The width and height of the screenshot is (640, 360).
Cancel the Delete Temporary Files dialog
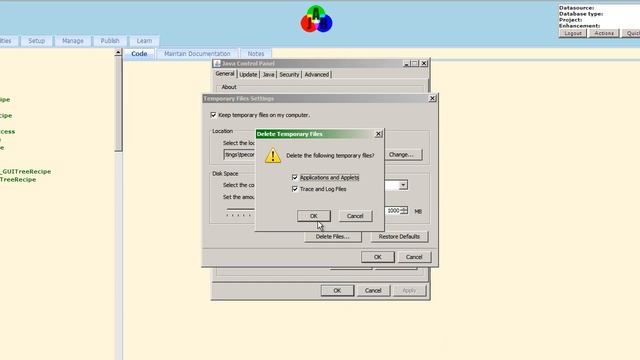coord(355,216)
